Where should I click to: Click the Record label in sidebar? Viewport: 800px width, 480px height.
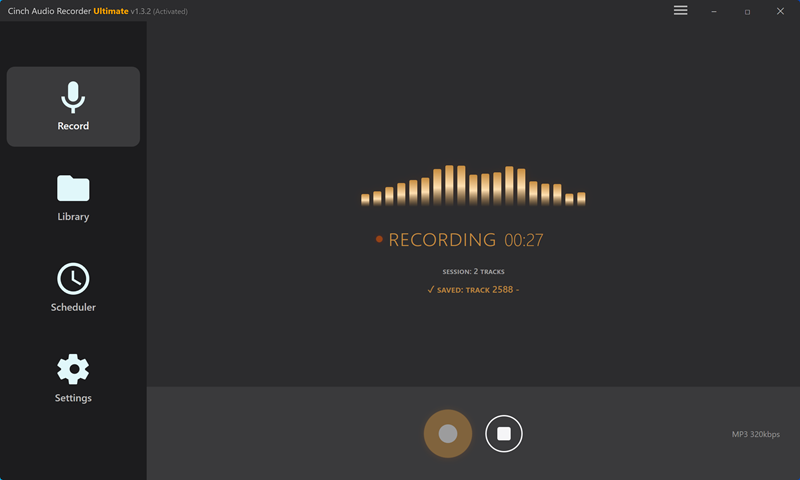coord(73,126)
